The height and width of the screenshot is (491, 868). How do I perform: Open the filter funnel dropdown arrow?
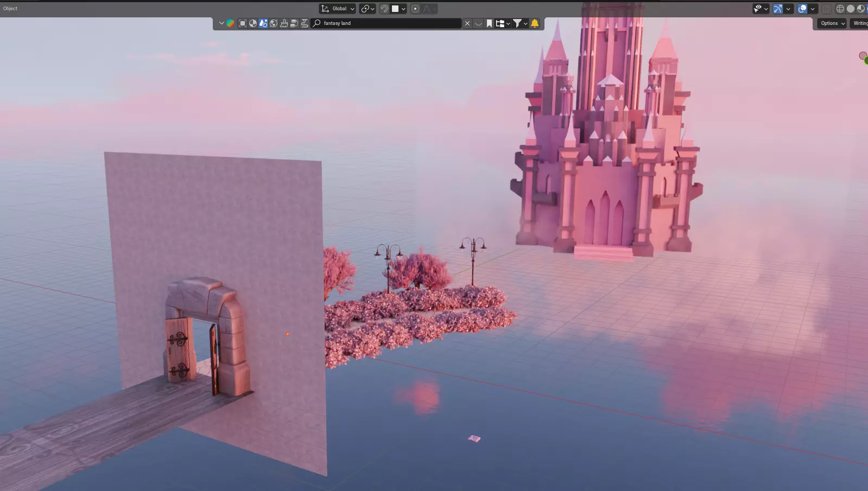525,23
